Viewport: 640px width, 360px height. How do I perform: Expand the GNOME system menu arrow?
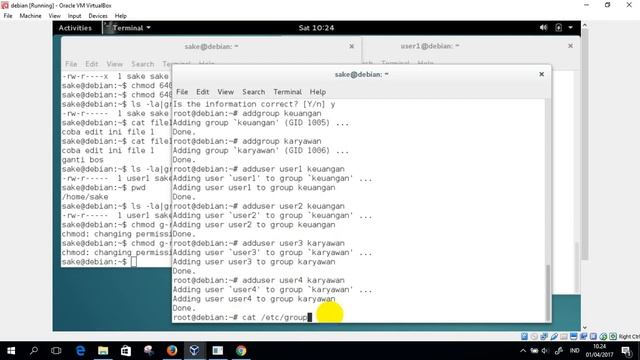[571, 28]
